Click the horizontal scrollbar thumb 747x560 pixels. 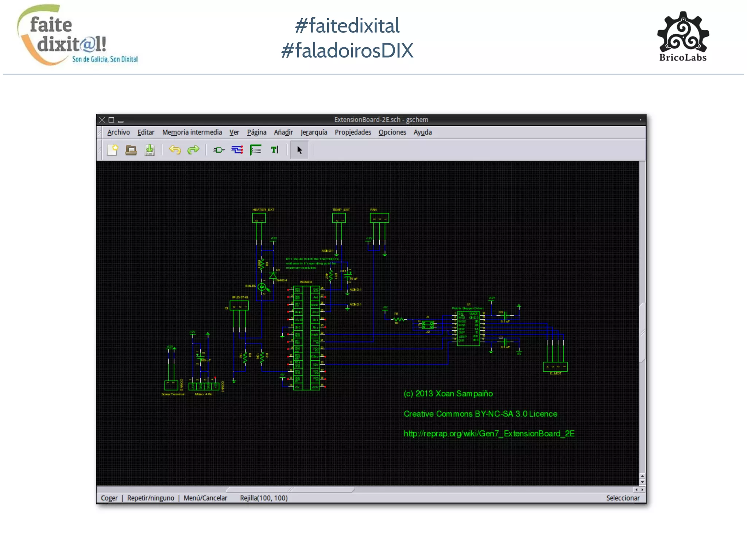pyautogui.click(x=290, y=489)
